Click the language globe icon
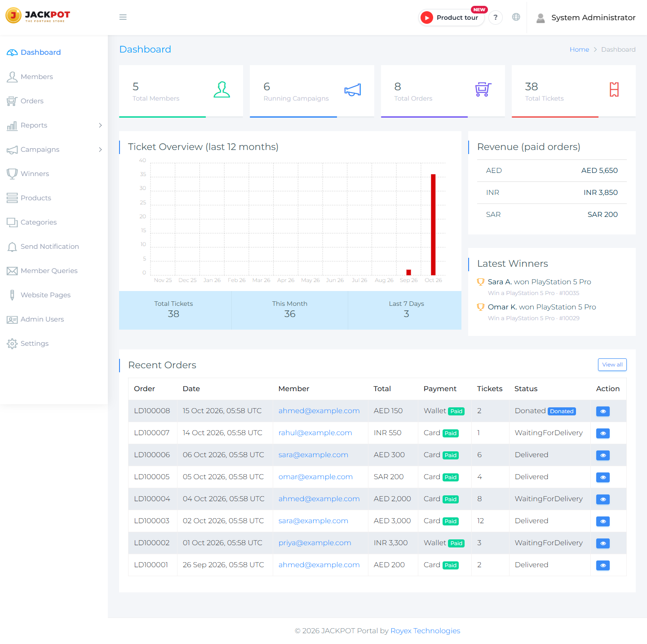 [x=516, y=17]
